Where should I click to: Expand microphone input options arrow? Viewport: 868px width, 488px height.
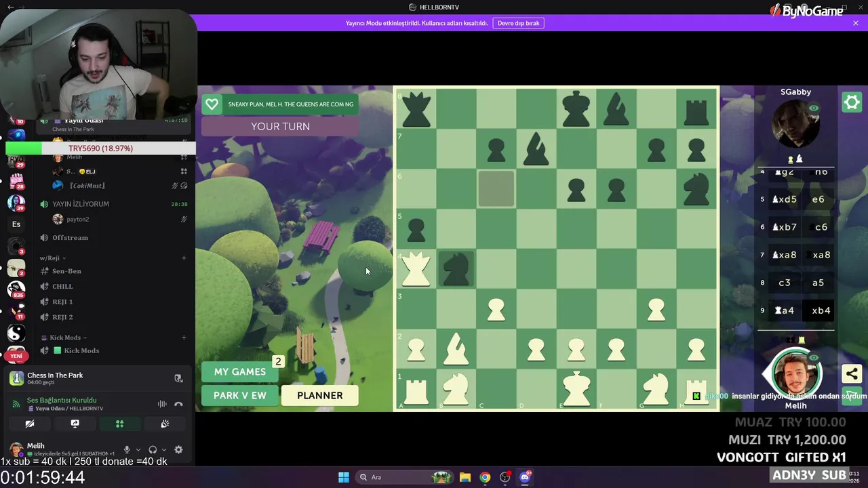(138, 449)
